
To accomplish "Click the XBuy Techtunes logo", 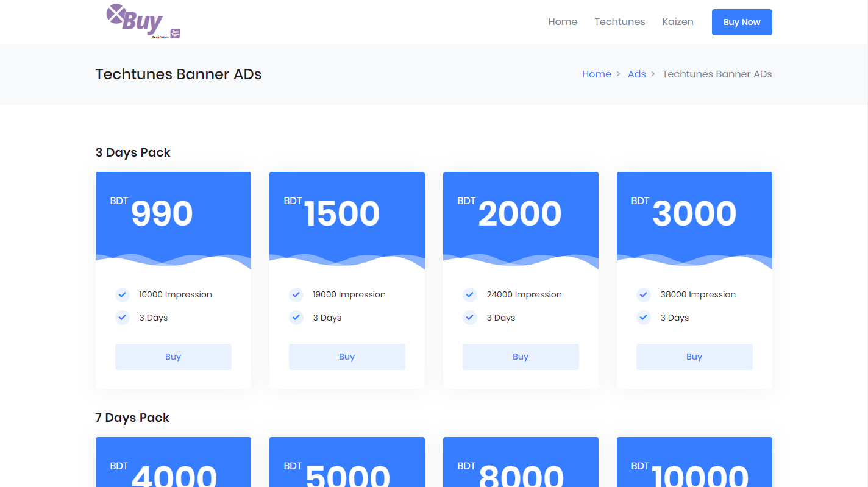I will pos(143,22).
